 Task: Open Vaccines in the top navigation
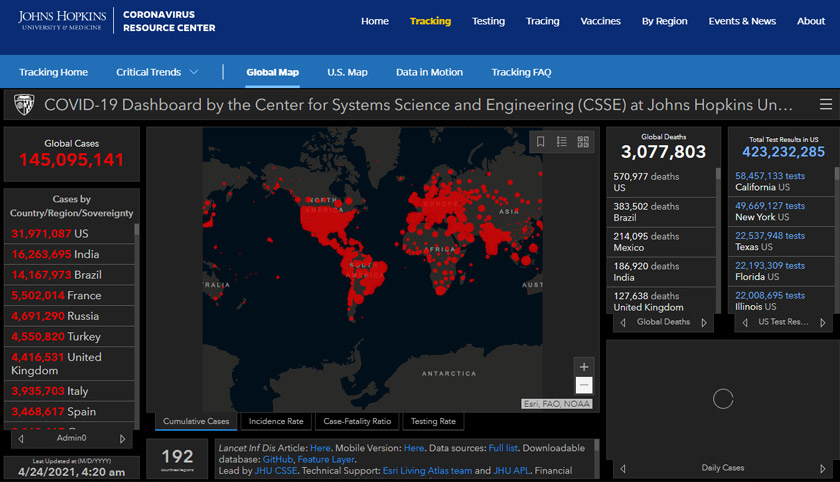click(x=600, y=21)
